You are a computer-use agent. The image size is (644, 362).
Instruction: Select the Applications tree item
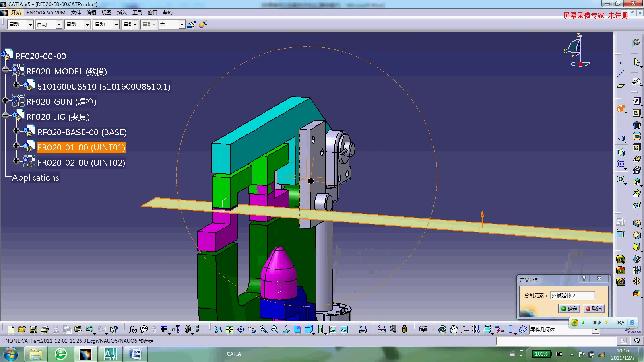pyautogui.click(x=35, y=178)
